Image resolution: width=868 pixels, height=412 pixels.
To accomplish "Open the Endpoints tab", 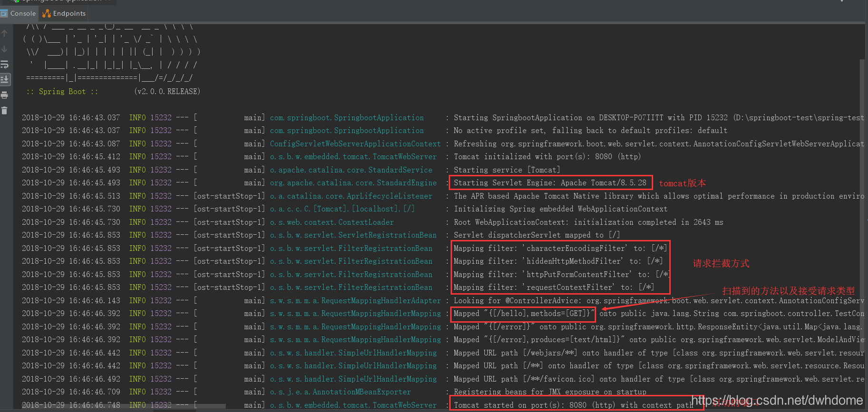I will point(64,13).
